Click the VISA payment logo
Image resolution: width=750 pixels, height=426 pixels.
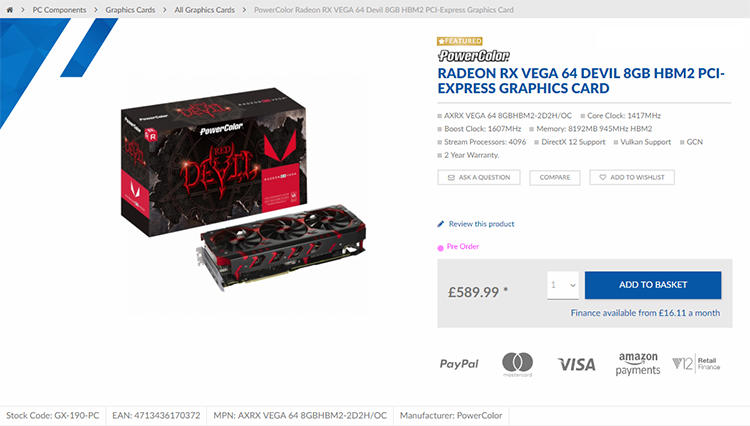click(x=577, y=365)
